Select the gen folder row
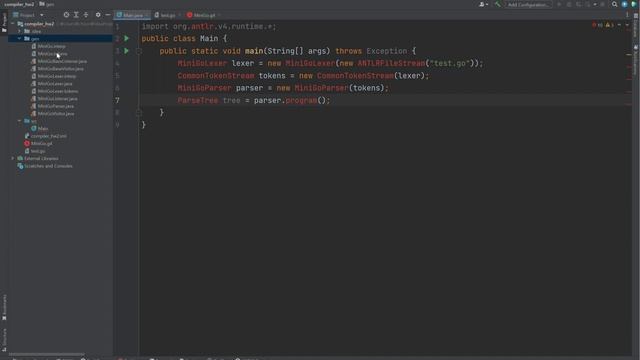Screen dimensions: 640x360 (x=60, y=38)
